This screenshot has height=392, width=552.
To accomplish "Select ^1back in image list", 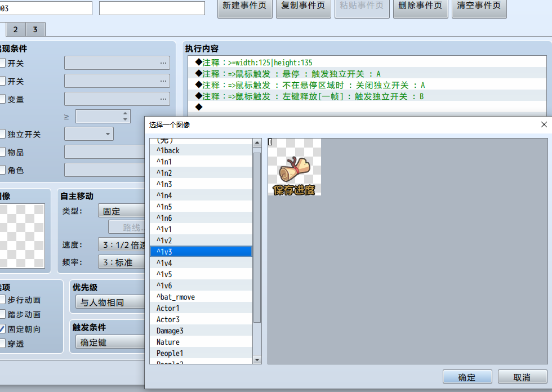I will tap(201, 150).
